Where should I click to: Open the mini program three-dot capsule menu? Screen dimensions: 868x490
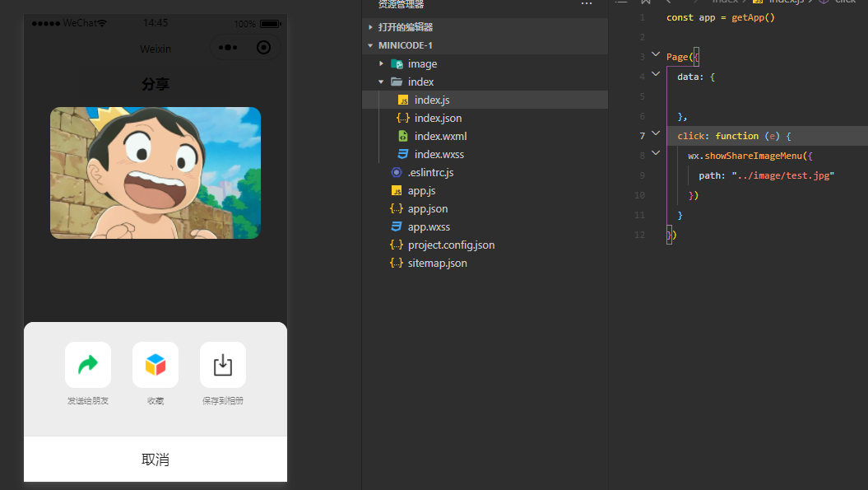point(228,48)
